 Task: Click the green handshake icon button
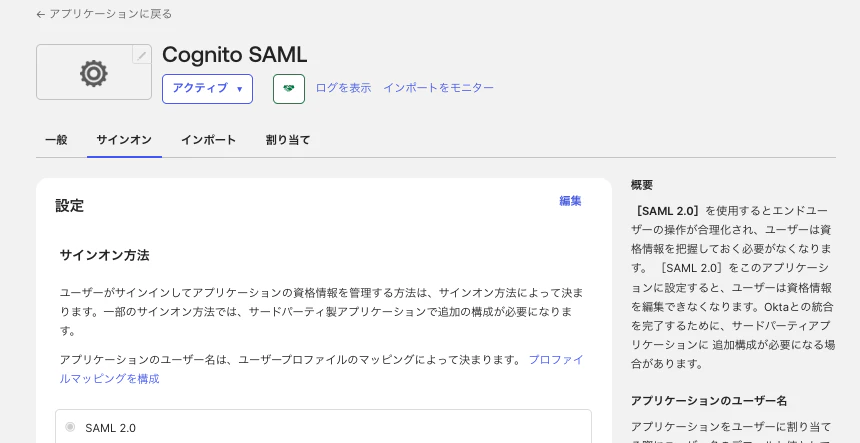click(x=289, y=89)
